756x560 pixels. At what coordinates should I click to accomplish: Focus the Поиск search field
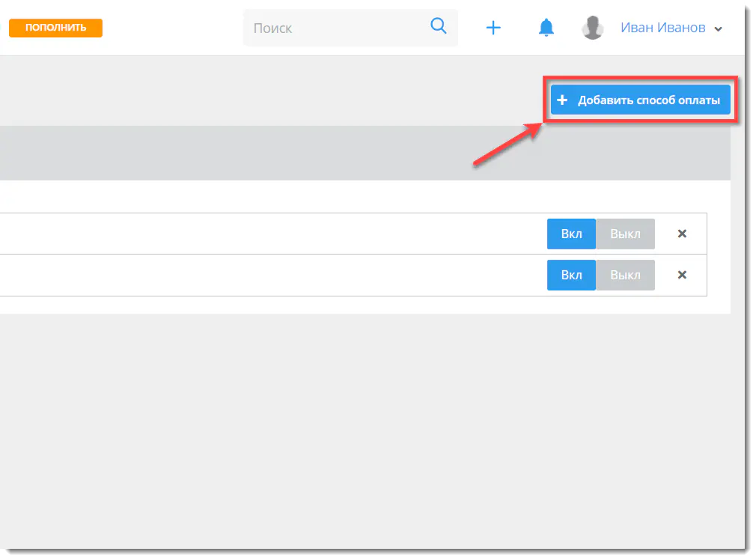pos(337,28)
